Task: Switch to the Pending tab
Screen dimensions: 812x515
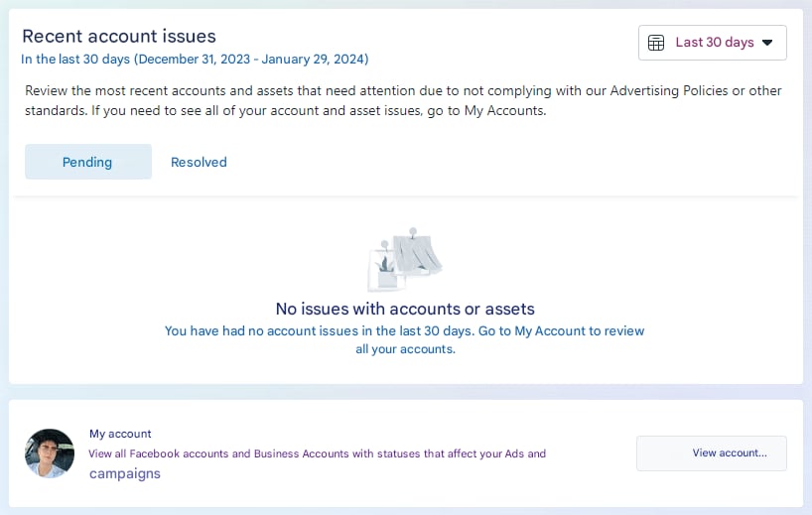Action: [x=87, y=162]
